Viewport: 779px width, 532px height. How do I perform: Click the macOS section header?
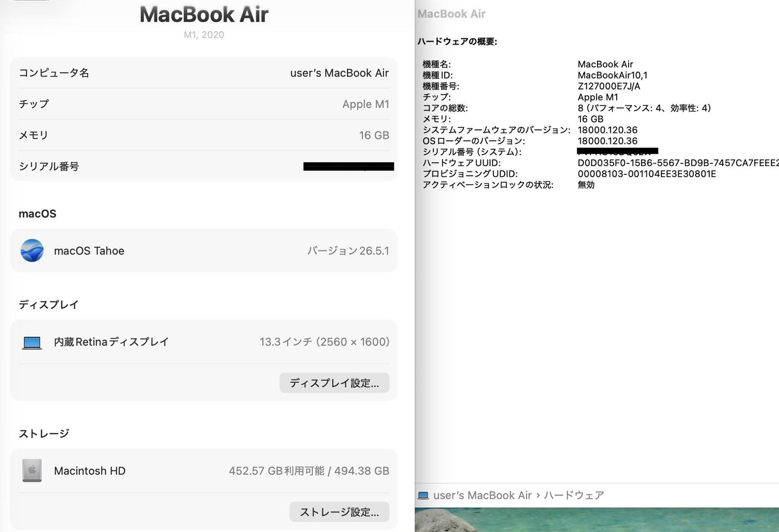click(x=37, y=213)
